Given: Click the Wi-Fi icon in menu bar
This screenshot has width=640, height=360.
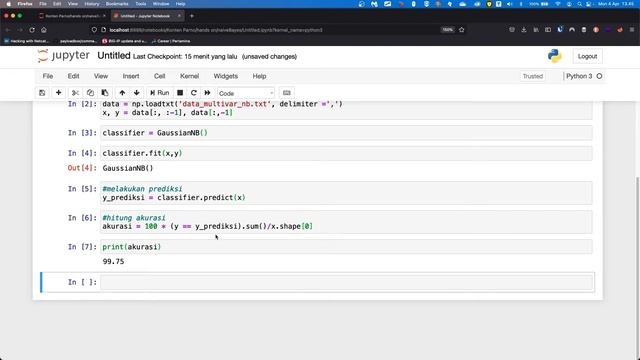Looking at the screenshot, I should pyautogui.click(x=558, y=4).
